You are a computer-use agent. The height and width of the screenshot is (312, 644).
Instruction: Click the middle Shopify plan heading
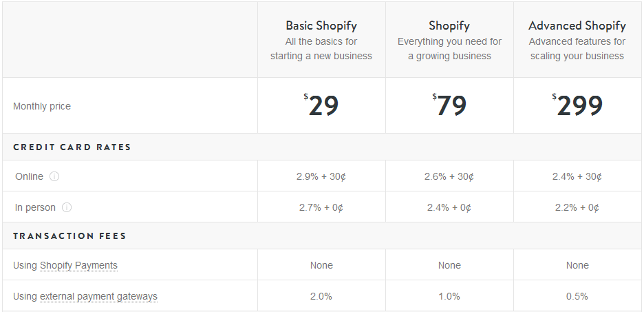coord(449,26)
